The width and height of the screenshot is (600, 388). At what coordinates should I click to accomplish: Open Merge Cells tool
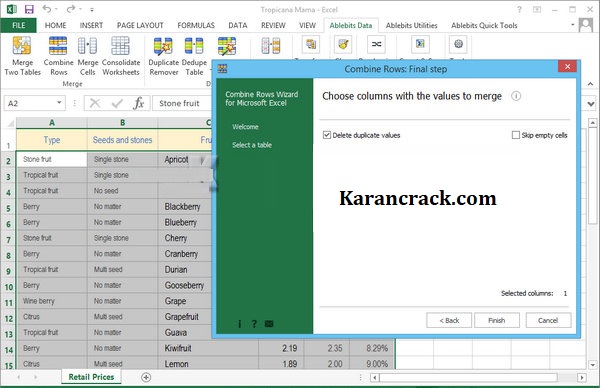point(88,56)
